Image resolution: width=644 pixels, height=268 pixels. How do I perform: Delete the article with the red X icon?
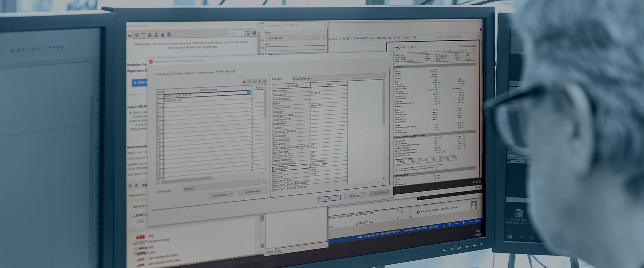pos(244,82)
